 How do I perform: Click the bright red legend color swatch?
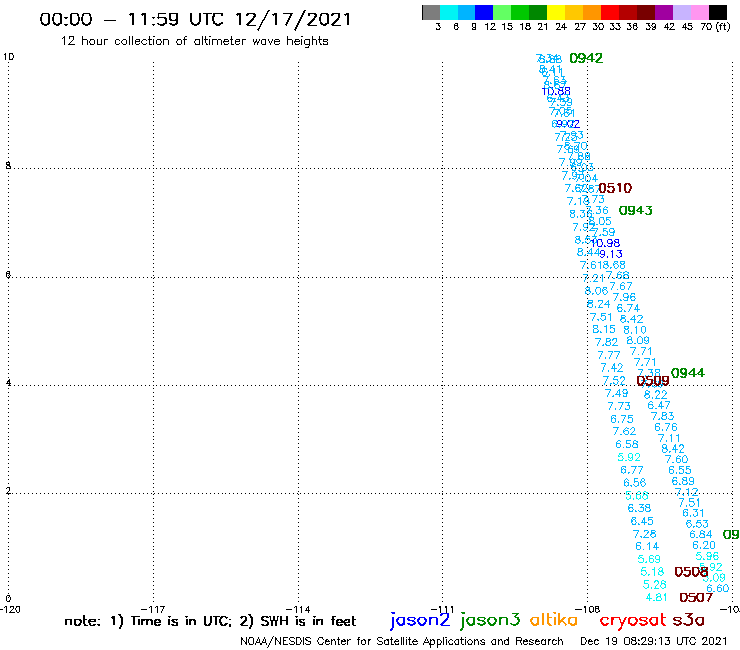pyautogui.click(x=609, y=12)
